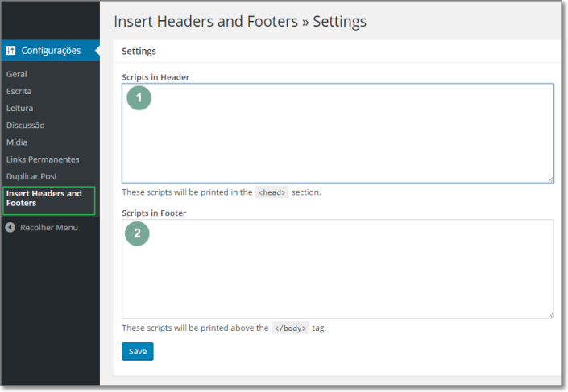The width and height of the screenshot is (568, 392).
Task: Select Discussão in the sidebar
Action: tap(26, 125)
